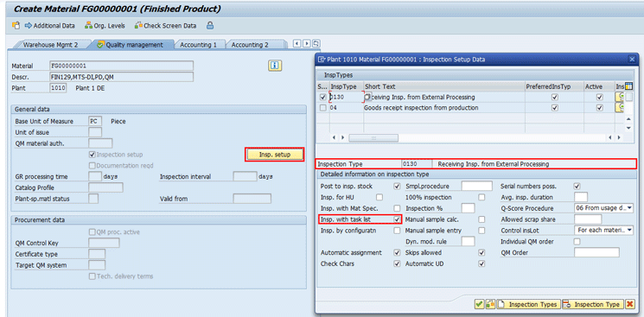Screen dimensions: 644x317
Task: Click the Dyn. mod. rule input field
Action: 468,242
